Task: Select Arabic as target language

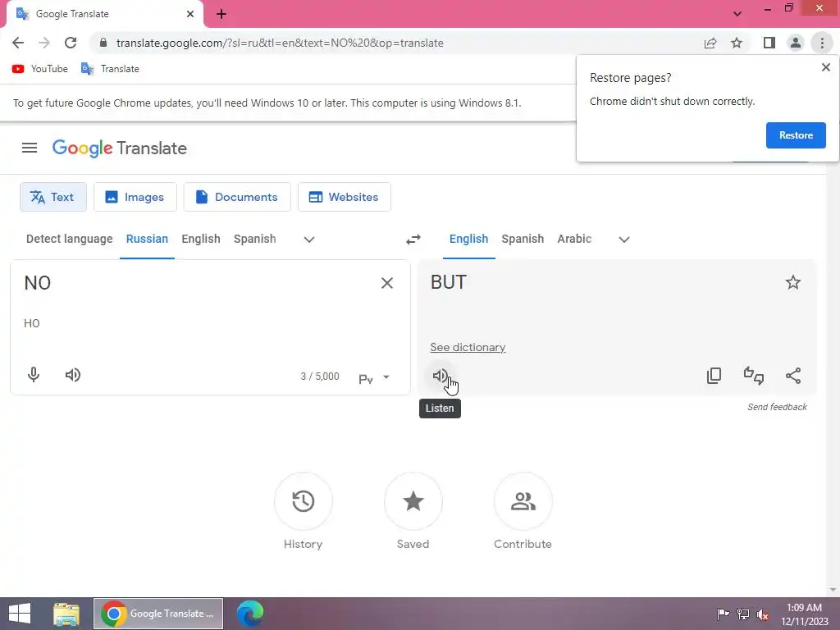Action: [574, 239]
